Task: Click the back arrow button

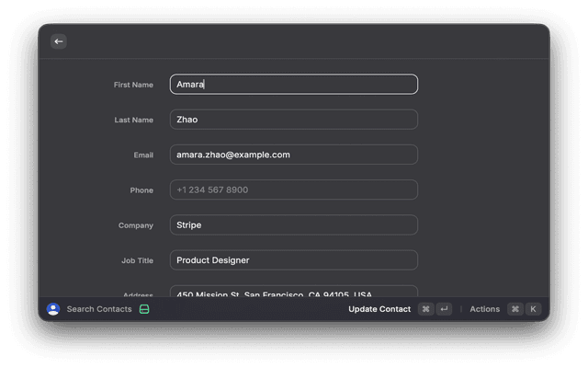Action: (59, 41)
